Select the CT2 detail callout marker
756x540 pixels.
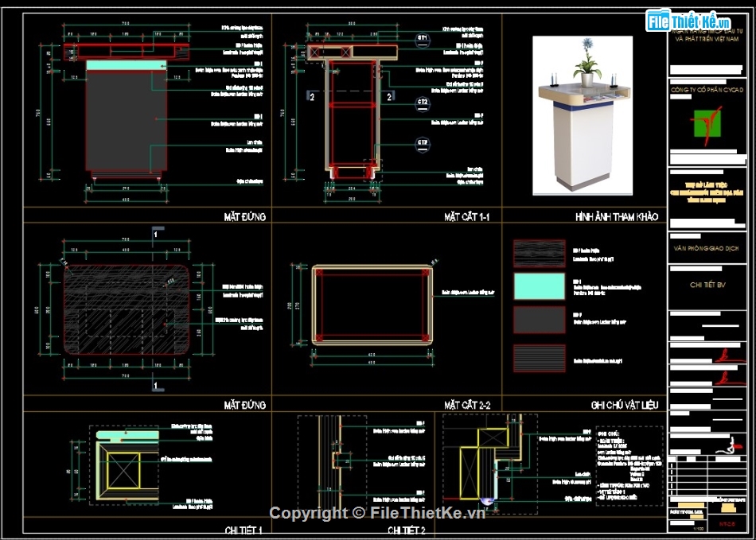coord(423,102)
